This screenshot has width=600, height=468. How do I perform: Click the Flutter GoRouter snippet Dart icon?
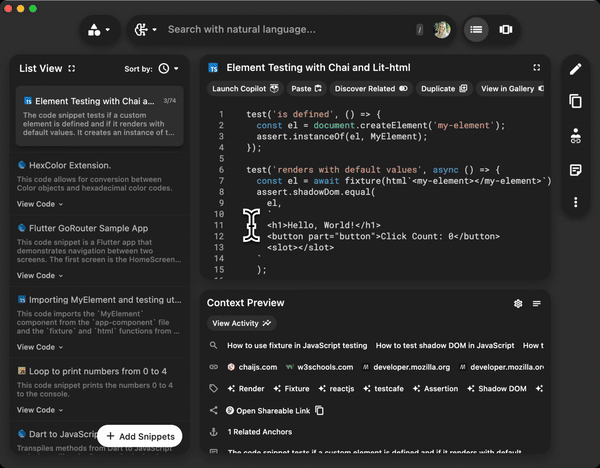click(x=22, y=228)
